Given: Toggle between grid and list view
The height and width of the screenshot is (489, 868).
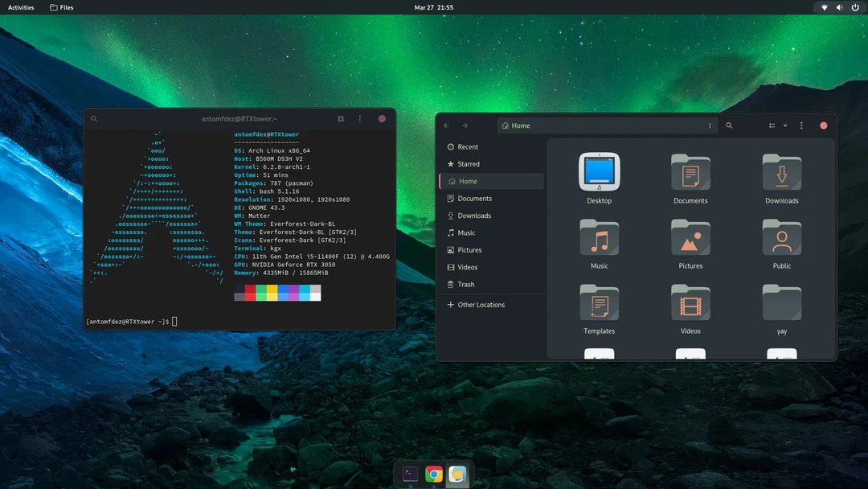Looking at the screenshot, I should [x=770, y=125].
